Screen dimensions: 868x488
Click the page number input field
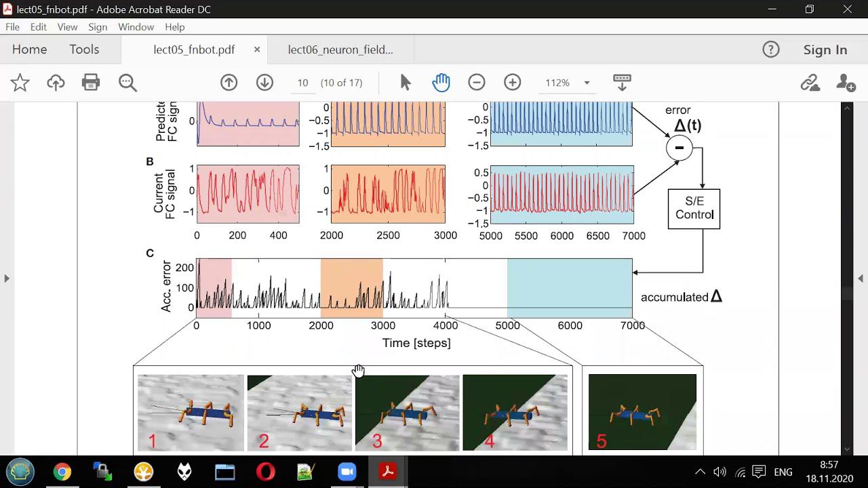click(x=302, y=83)
